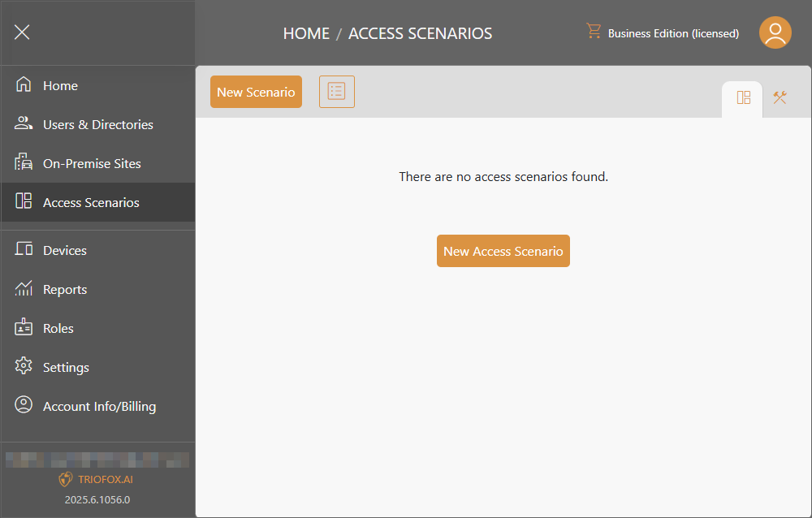The height and width of the screenshot is (518, 812).
Task: Click the Users & Directories people icon
Action: (x=24, y=123)
